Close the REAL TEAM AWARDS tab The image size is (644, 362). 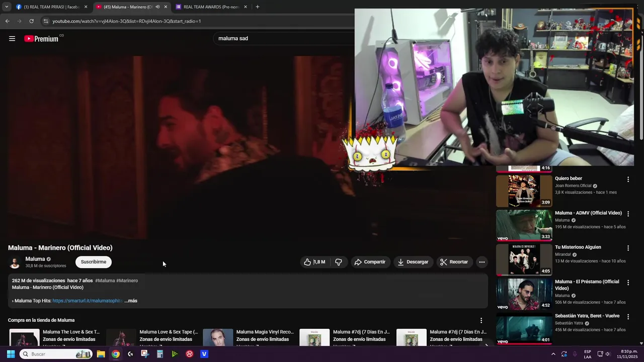coord(246,7)
